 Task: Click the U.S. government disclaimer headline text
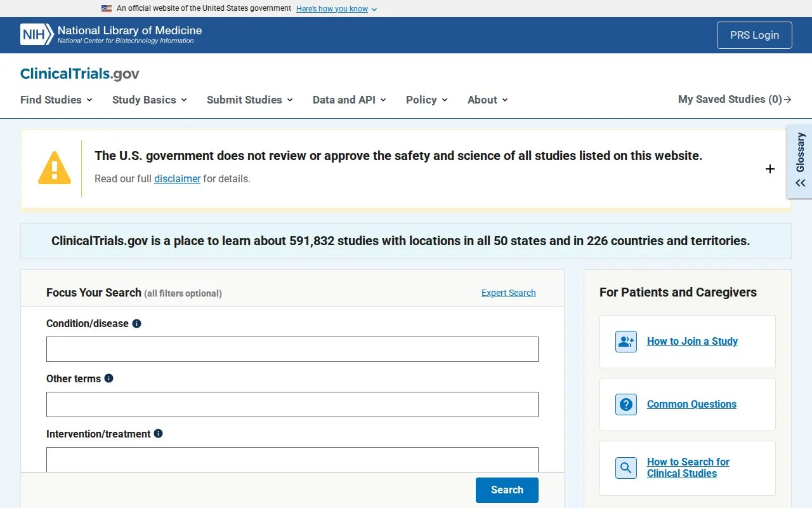point(398,156)
